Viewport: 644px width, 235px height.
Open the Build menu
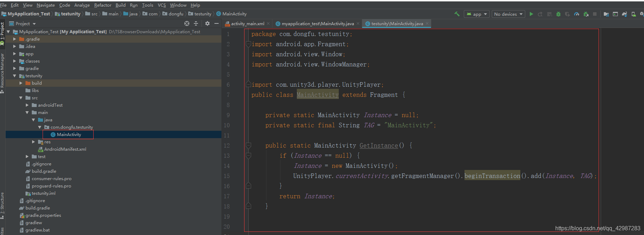point(120,5)
